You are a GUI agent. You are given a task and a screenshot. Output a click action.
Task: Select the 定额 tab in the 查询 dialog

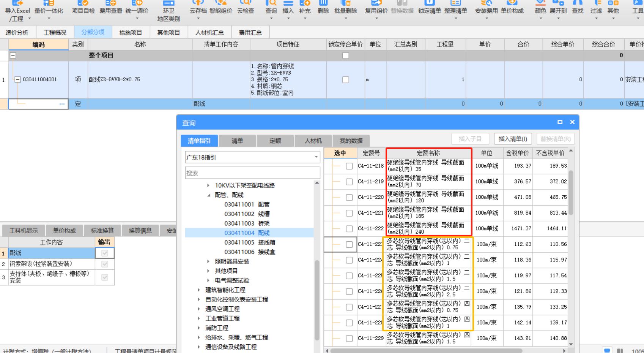click(275, 141)
